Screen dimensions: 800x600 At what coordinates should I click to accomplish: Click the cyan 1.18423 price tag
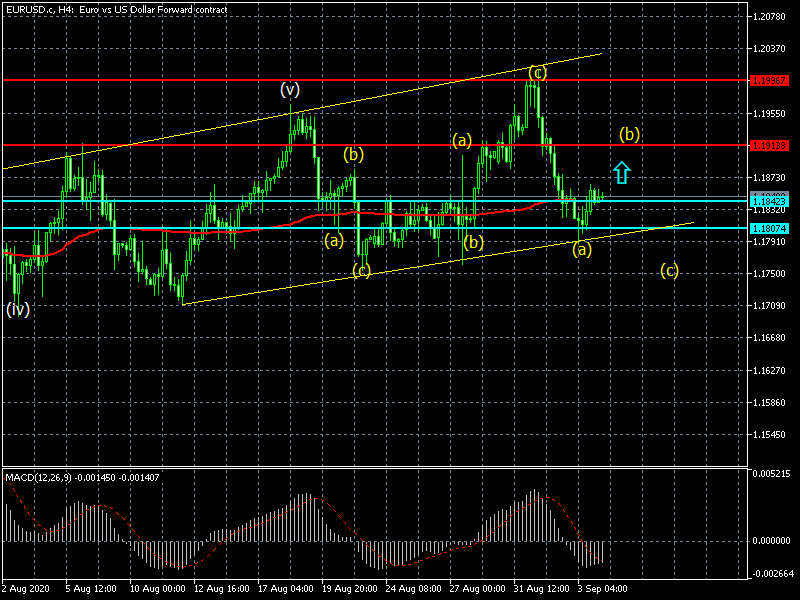pos(770,201)
